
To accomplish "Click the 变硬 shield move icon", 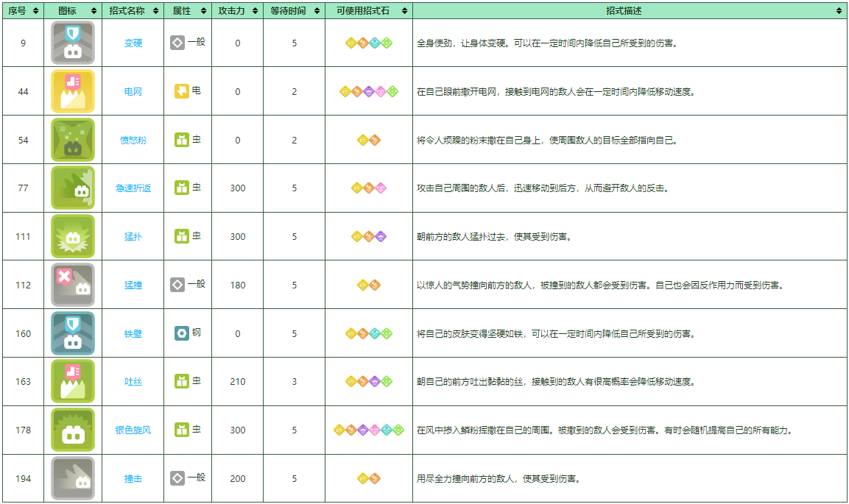I will coord(73,43).
